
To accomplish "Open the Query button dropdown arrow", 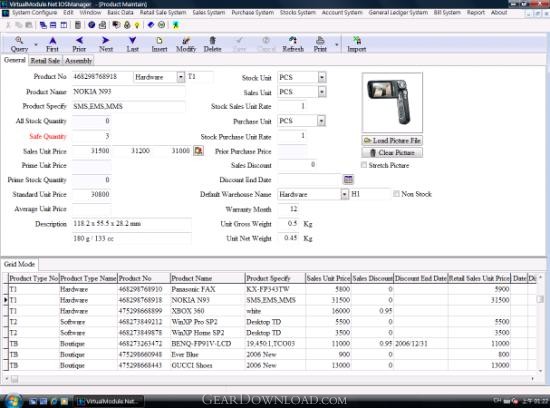I will [36, 45].
